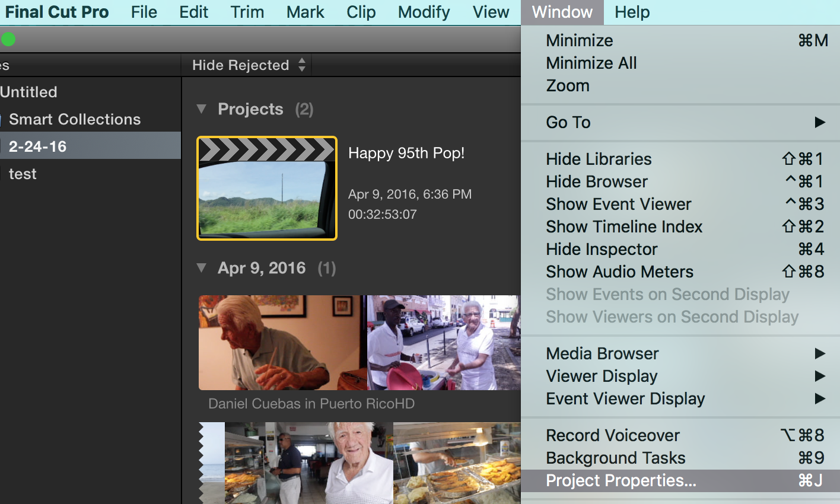Viewport: 840px width, 504px height.
Task: Select Show Event Viewer
Action: coord(680,204)
